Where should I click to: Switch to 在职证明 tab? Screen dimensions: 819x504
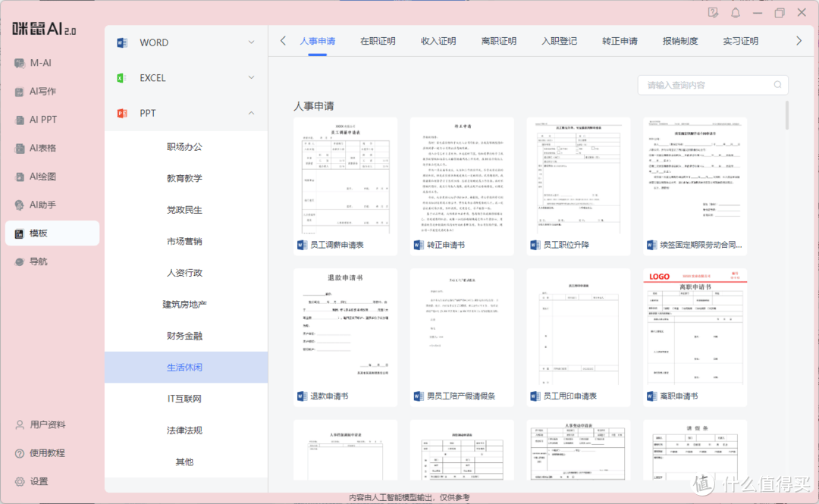pyautogui.click(x=378, y=41)
